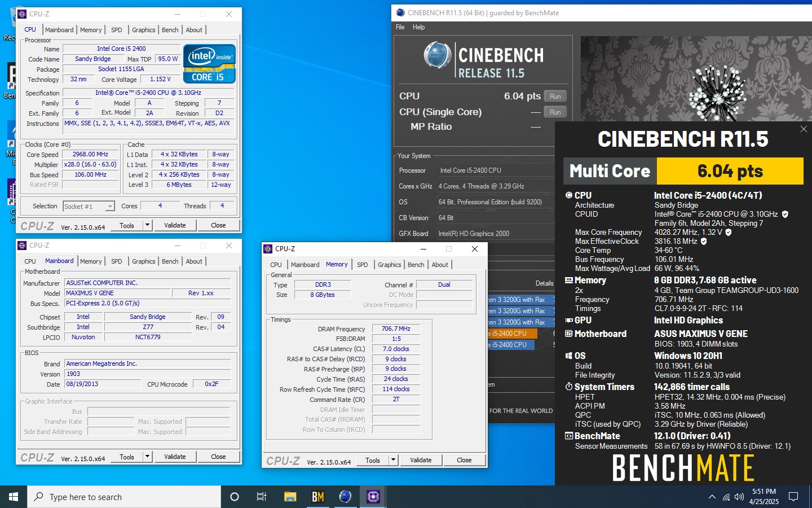
Task: Click Tools button in Memory CPU-Z window
Action: [x=373, y=460]
